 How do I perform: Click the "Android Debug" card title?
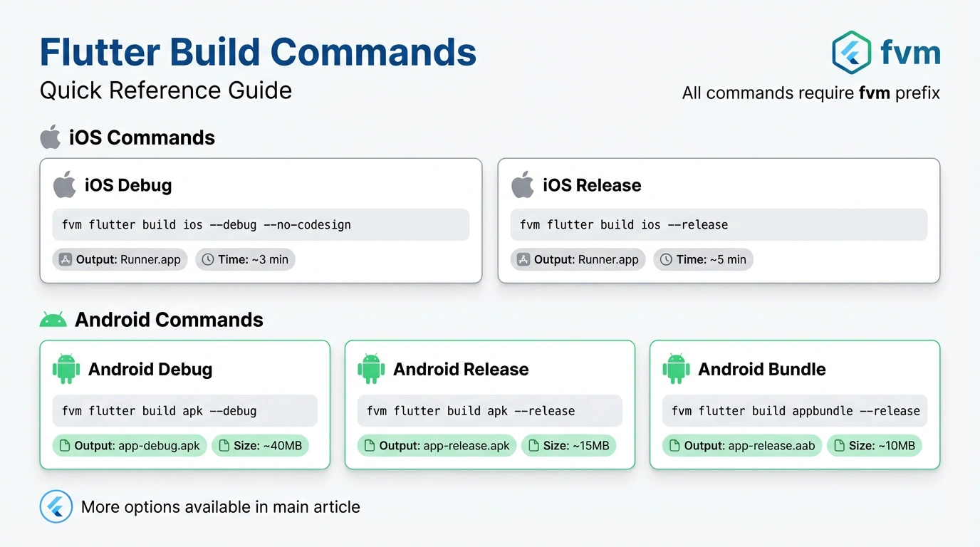[150, 369]
